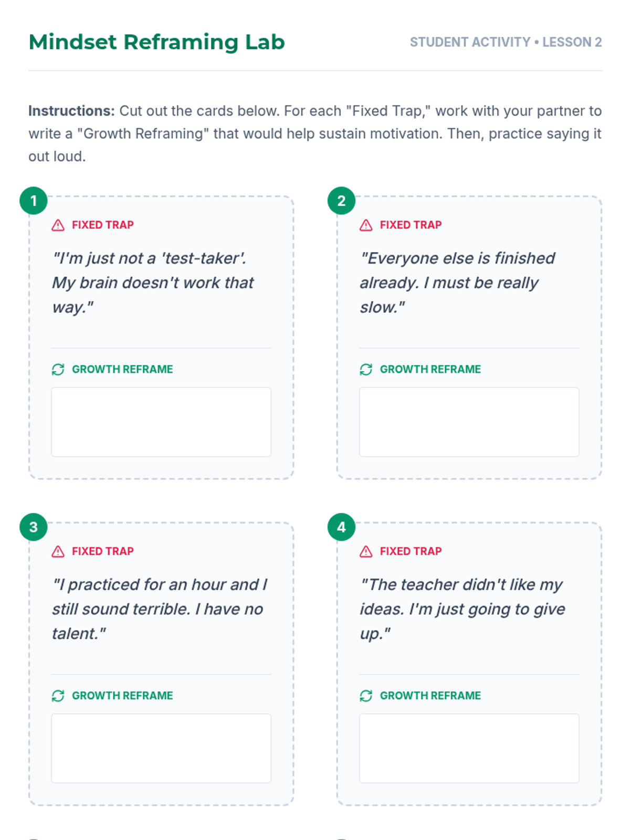Click the warning triangle icon on card 4
The image size is (630, 840).
[366, 551]
